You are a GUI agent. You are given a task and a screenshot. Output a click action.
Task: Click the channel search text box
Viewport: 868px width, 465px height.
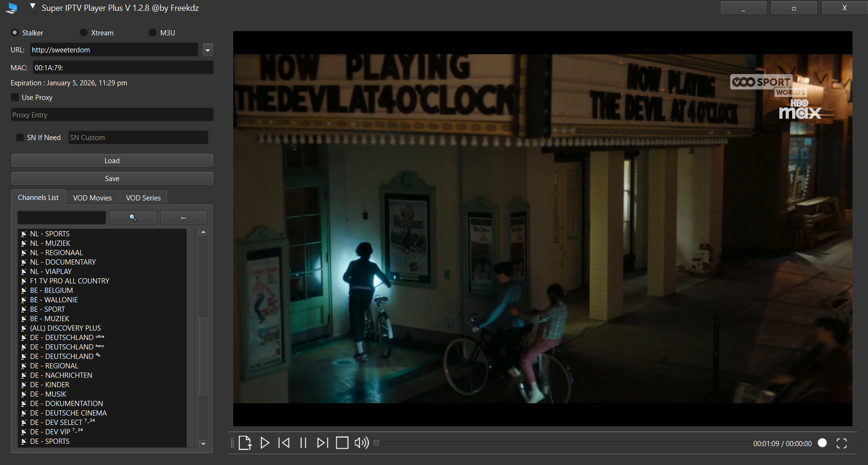(62, 217)
